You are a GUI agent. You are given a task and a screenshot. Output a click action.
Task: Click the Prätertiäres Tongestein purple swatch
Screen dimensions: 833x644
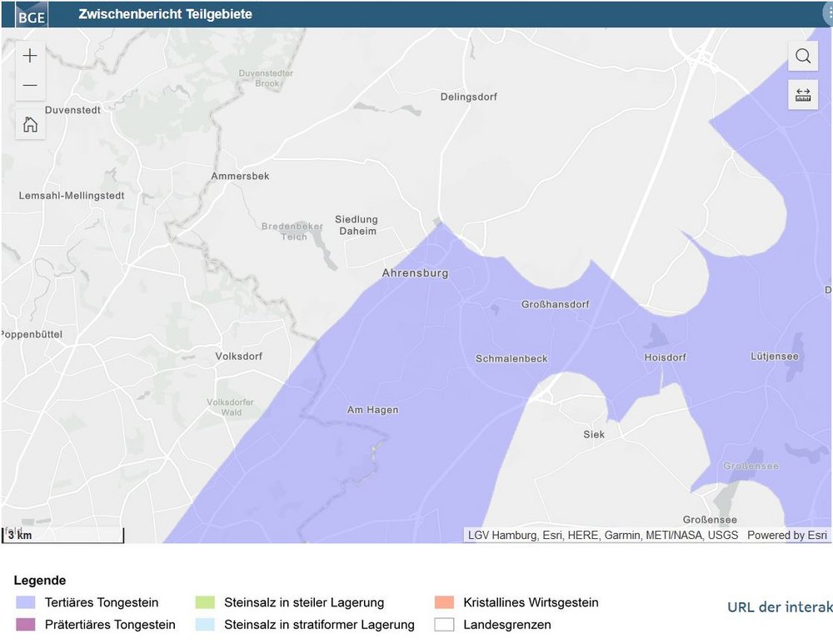[25, 625]
